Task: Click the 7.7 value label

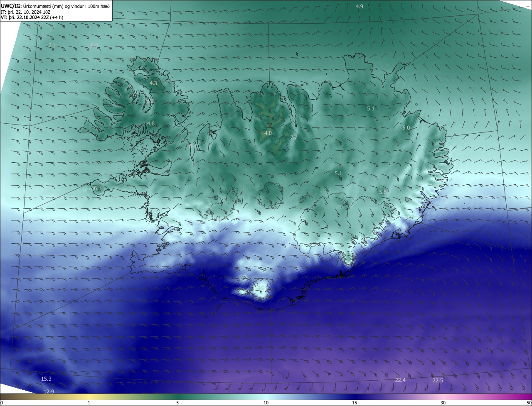Action: (x=293, y=137)
